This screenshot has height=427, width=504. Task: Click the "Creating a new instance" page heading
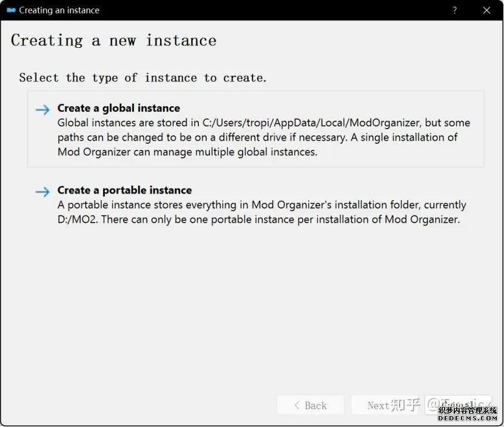(113, 41)
